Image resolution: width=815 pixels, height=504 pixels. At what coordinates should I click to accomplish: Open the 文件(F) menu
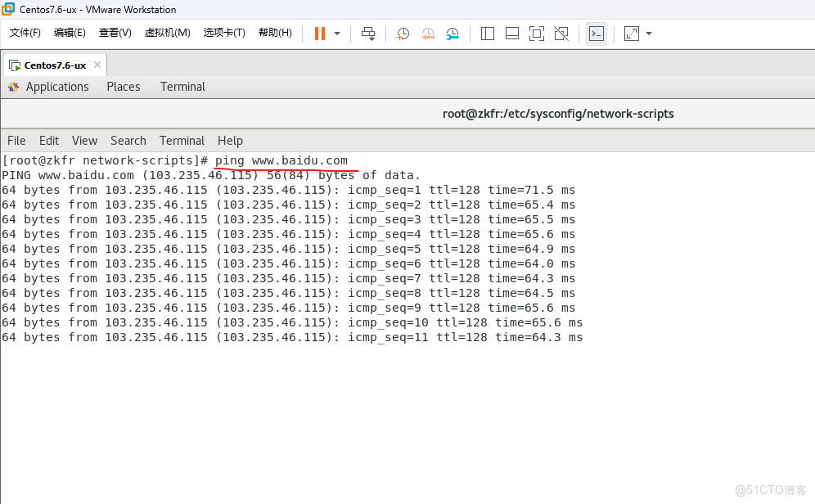tap(25, 33)
